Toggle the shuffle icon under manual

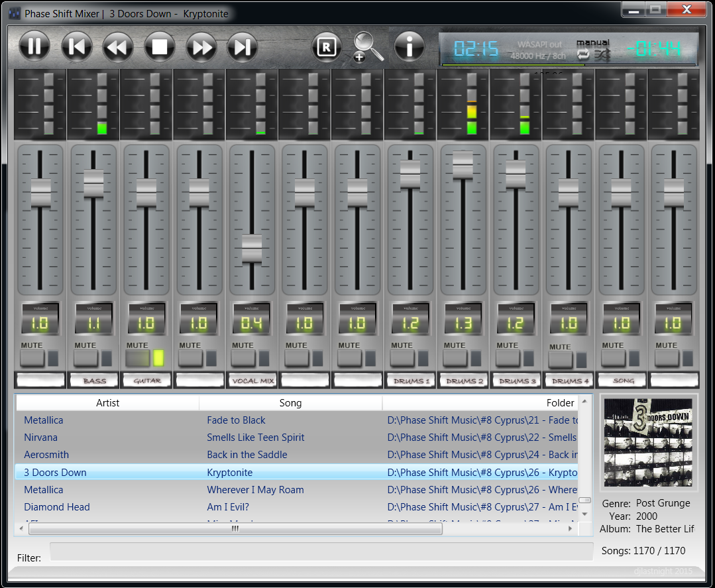point(602,55)
